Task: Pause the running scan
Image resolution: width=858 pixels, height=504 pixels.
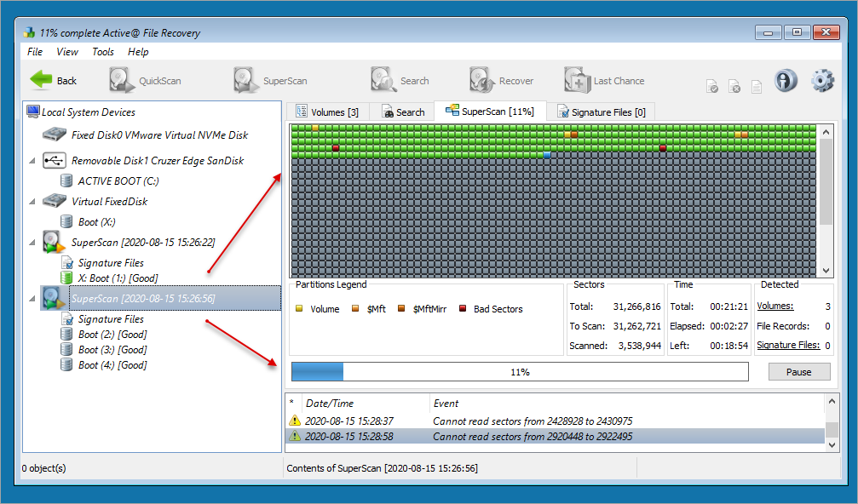Action: tap(798, 372)
